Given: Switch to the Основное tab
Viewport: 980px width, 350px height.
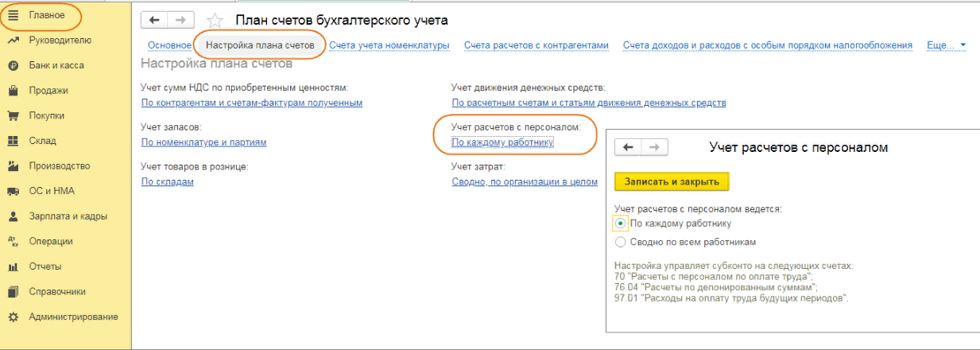Looking at the screenshot, I should coord(169,45).
